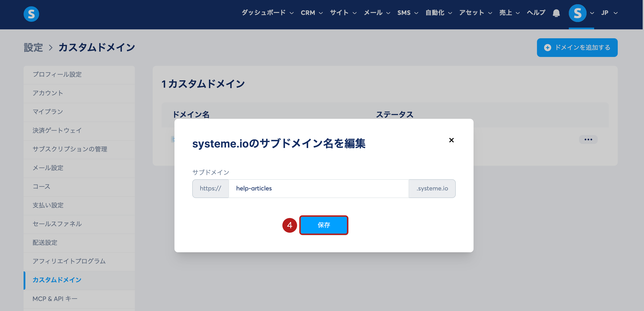Expand the 売上 dropdown menu
This screenshot has width=644, height=311.
pos(510,13)
